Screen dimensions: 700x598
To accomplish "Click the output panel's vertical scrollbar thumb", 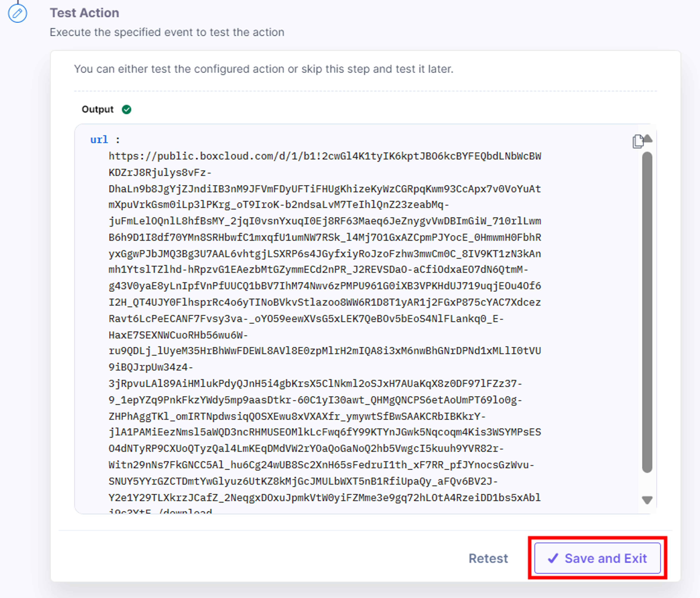I will pyautogui.click(x=647, y=312).
